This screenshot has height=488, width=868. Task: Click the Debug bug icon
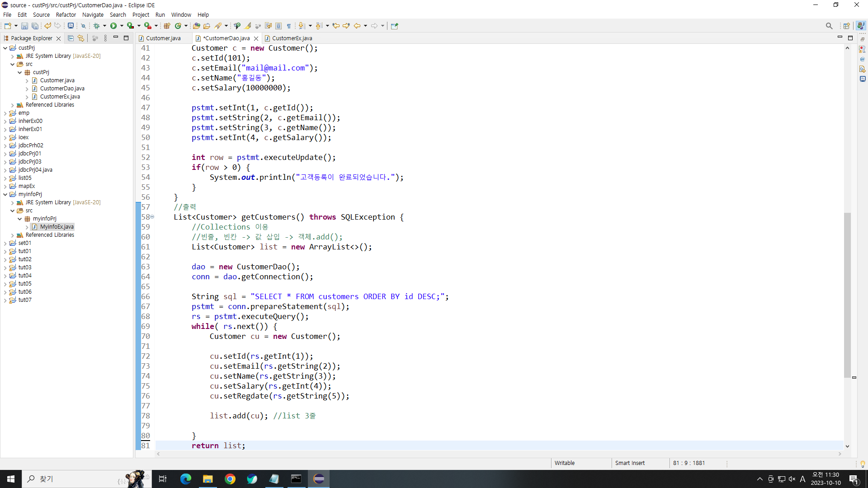click(x=96, y=26)
